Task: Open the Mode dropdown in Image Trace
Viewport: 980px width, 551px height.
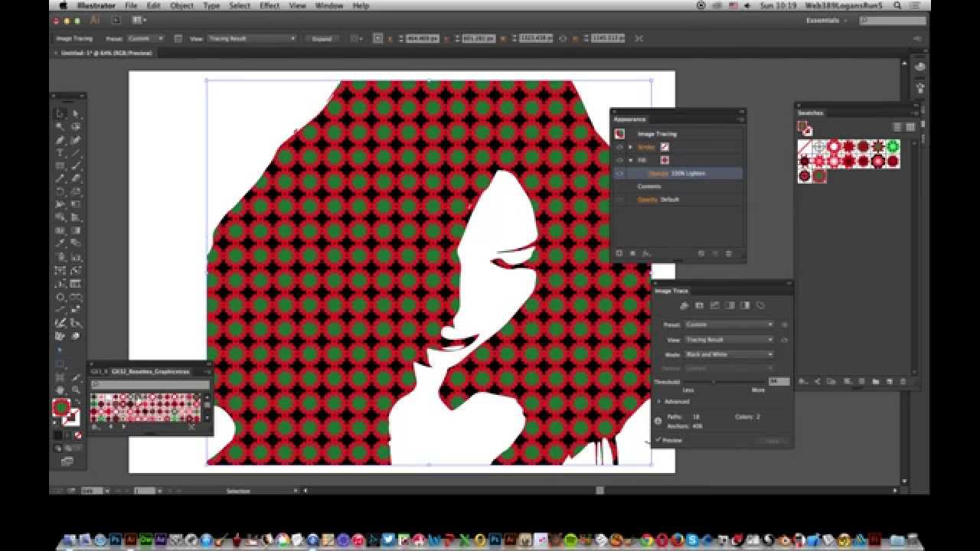Action: tap(730, 354)
